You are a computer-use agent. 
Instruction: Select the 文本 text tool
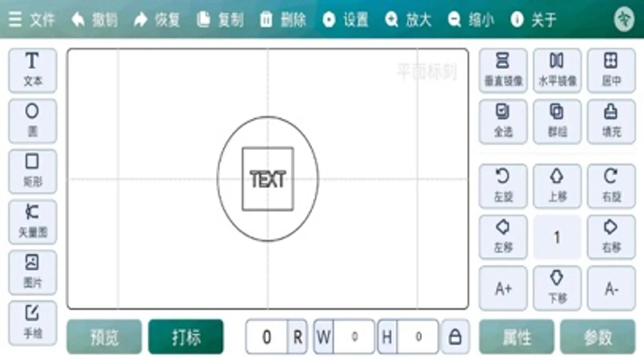[33, 70]
